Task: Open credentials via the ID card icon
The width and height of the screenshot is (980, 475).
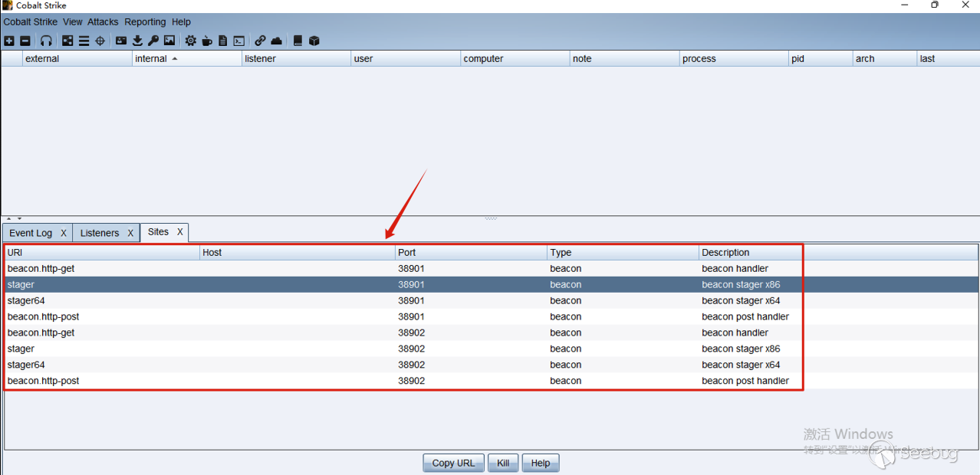Action: pos(121,41)
